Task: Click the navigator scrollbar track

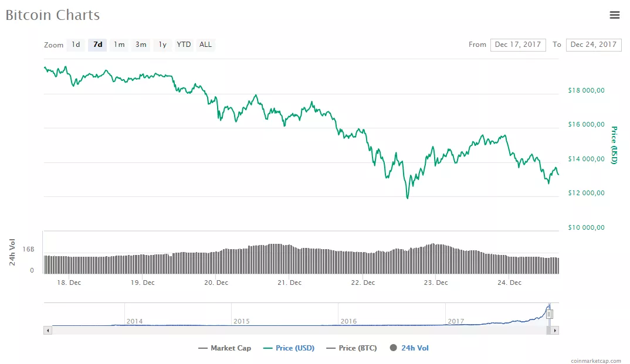Action: click(x=293, y=331)
